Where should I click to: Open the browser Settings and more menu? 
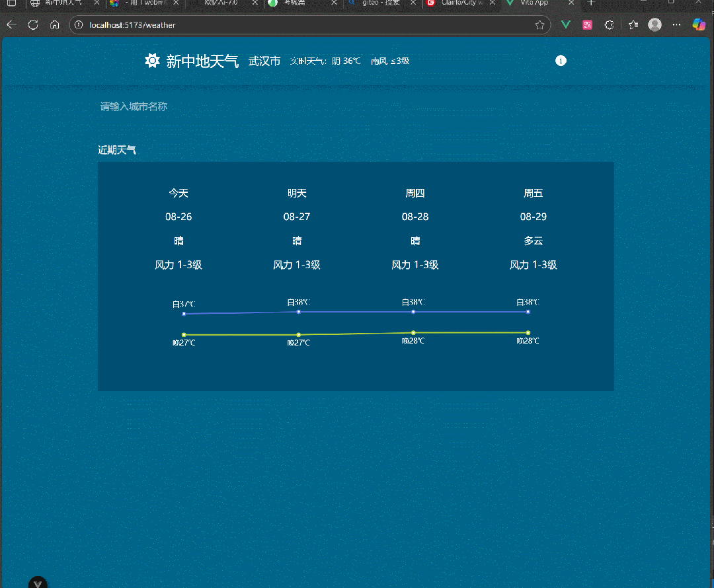point(676,24)
